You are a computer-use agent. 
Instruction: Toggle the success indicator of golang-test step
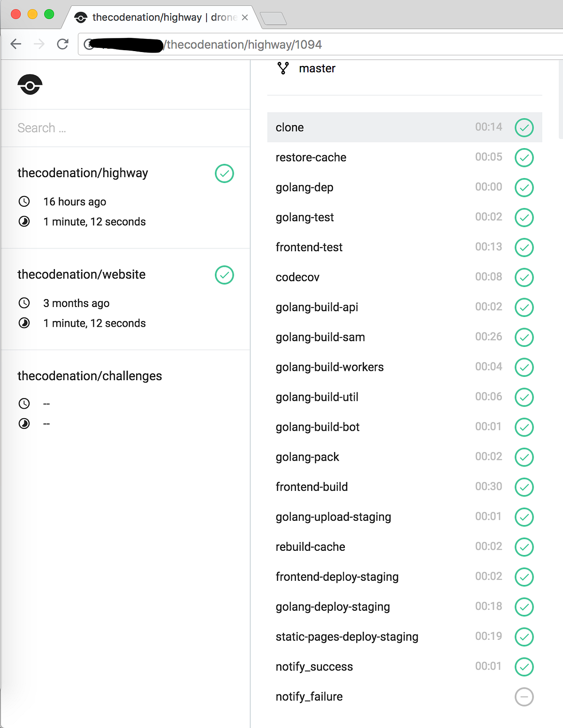coord(524,218)
